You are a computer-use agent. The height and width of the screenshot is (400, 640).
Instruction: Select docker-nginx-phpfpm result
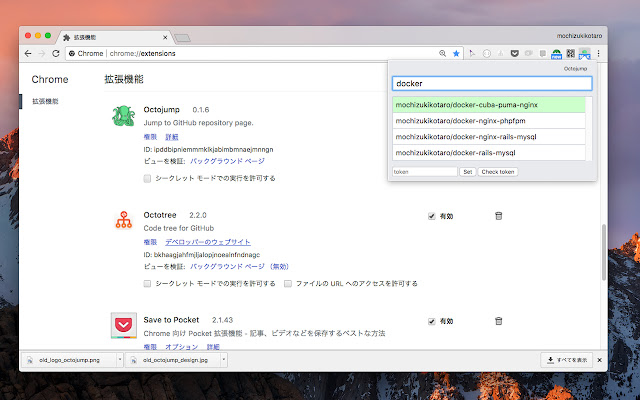pos(489,121)
